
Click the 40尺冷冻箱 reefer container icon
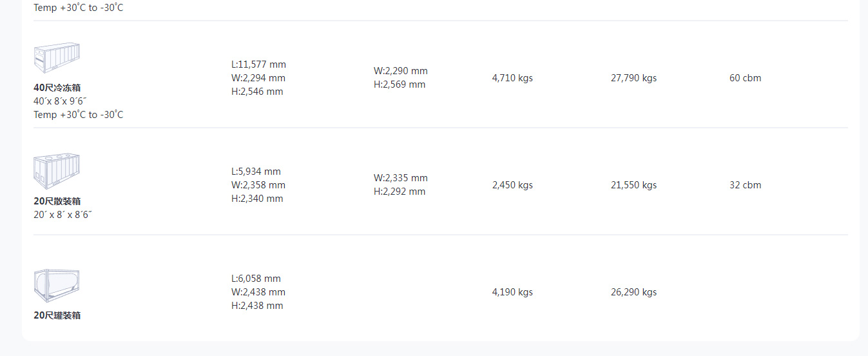click(57, 58)
